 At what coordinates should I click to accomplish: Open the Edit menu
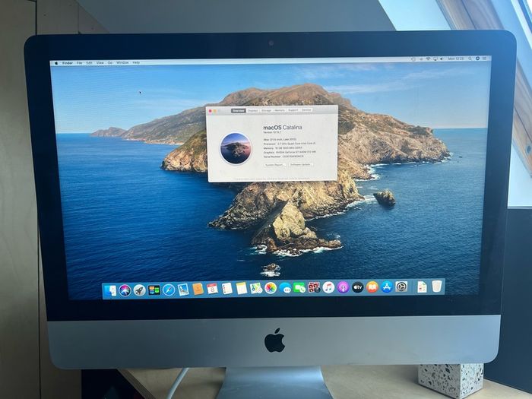coord(89,63)
